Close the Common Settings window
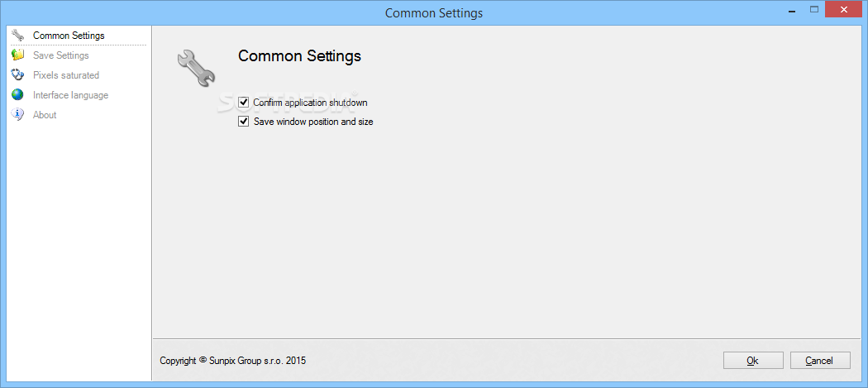The image size is (868, 388). pos(844,9)
